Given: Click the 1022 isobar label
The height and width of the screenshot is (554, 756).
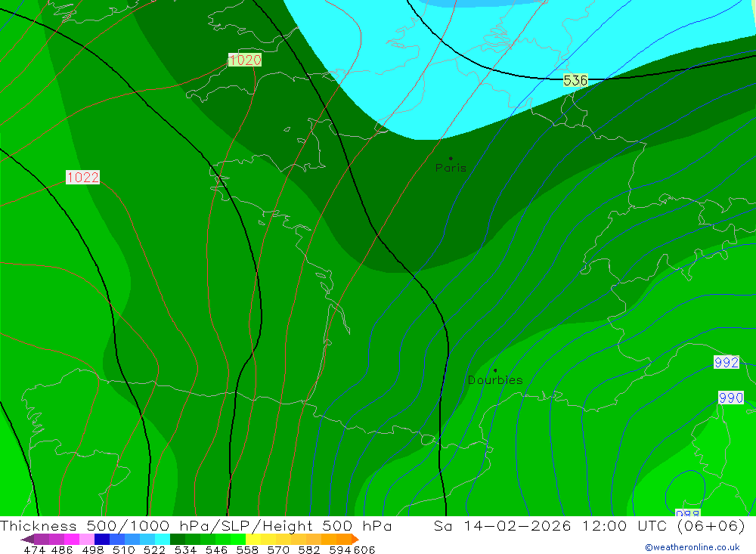Looking at the screenshot, I should 83,177.
